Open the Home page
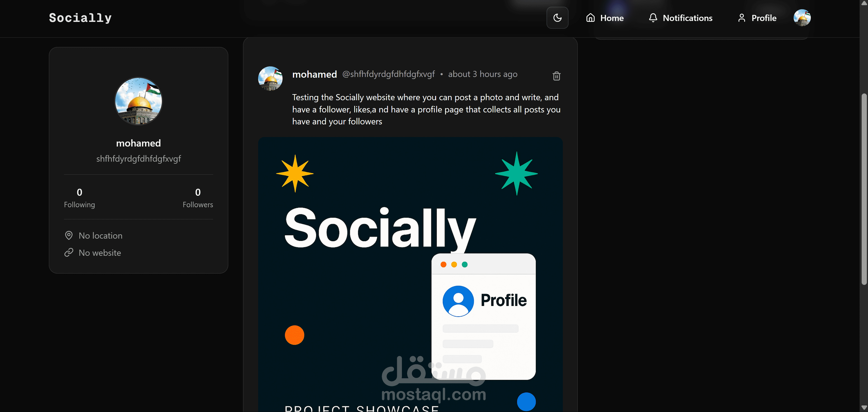Viewport: 868px width, 412px height. [x=605, y=18]
